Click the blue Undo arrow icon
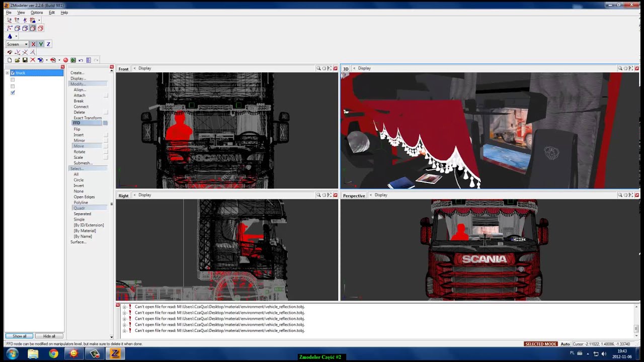The image size is (644, 362). point(80,60)
